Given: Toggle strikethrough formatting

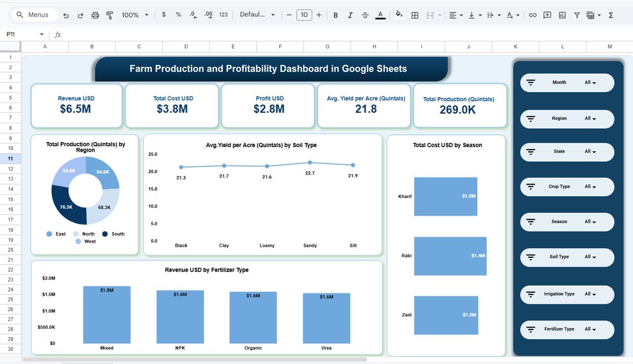Looking at the screenshot, I should 365,15.
